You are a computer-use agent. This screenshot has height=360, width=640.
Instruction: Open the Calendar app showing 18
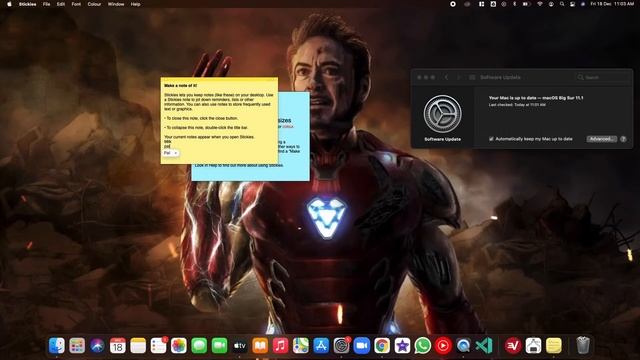click(x=118, y=346)
